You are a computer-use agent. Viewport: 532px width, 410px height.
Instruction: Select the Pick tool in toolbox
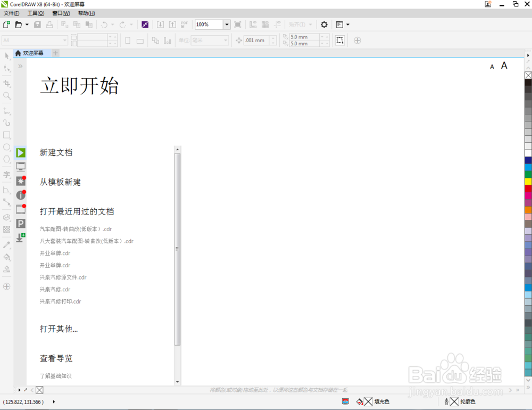click(7, 56)
